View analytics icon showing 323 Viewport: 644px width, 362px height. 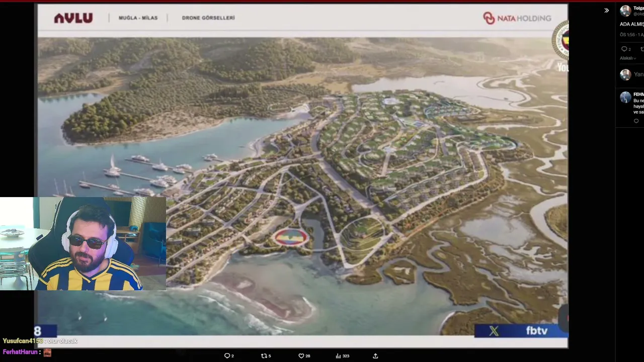pos(343,356)
